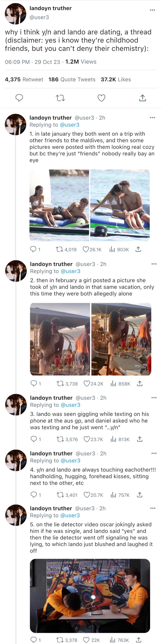Image resolution: width=161 pixels, height=644 pixels.
Task: Open more options on the lie detector tweet
Action: [153, 508]
